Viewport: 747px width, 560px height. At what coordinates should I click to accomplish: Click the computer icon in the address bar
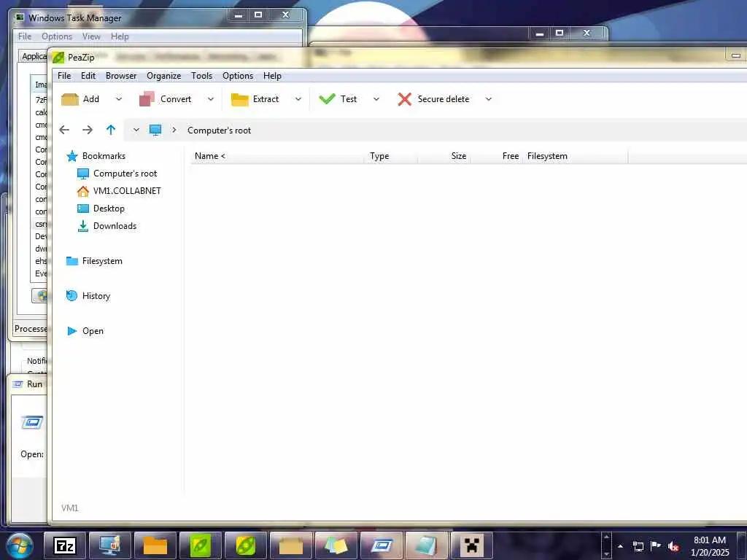(155, 130)
